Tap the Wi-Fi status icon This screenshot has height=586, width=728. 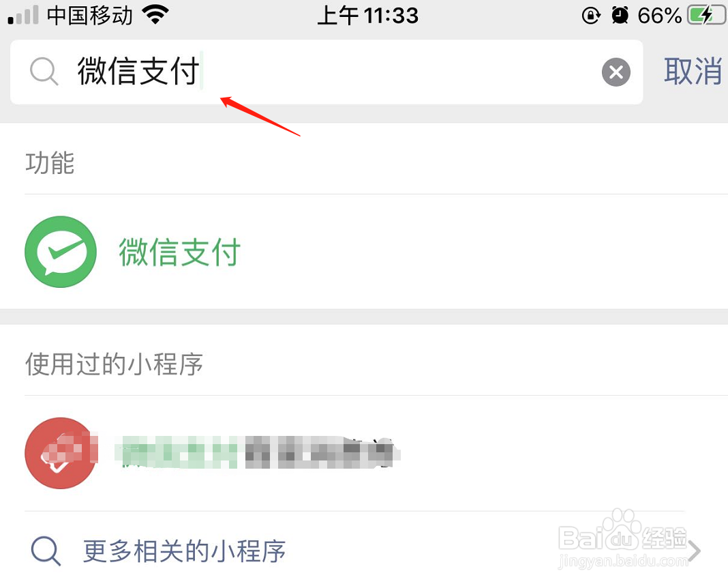(x=155, y=15)
